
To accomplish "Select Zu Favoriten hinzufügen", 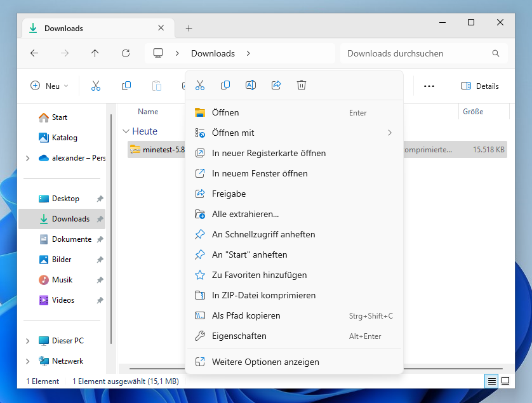I will 294,275.
